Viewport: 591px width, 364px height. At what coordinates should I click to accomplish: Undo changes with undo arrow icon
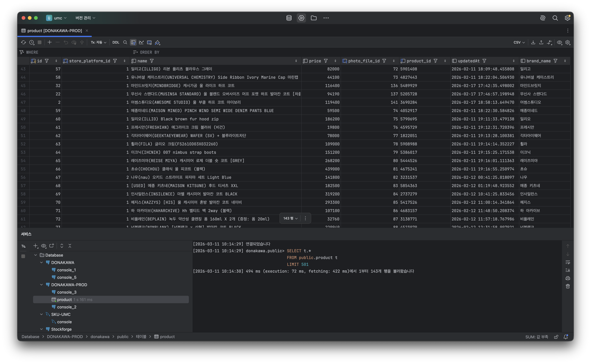tap(66, 42)
